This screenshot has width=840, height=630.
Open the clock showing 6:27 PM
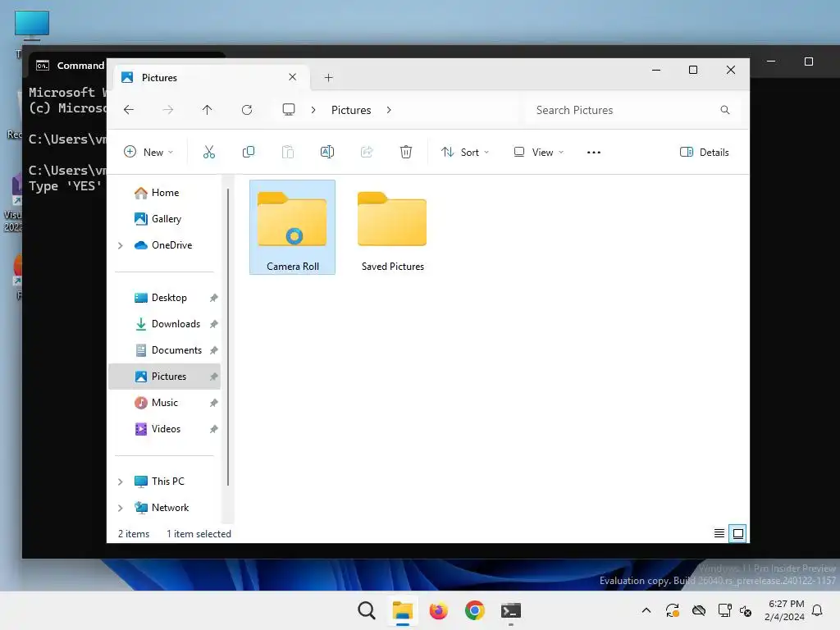(785, 610)
